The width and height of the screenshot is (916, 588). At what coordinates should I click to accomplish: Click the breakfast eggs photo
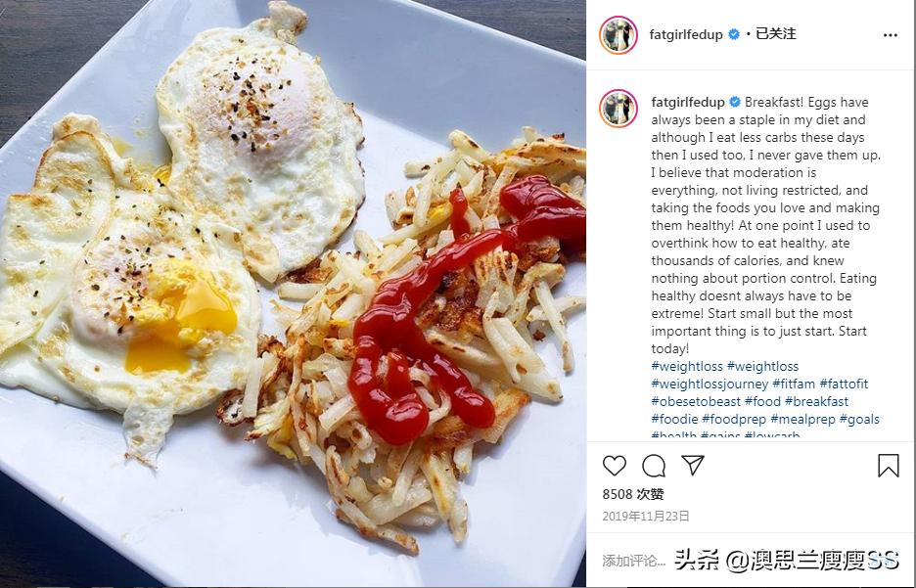coord(293,294)
